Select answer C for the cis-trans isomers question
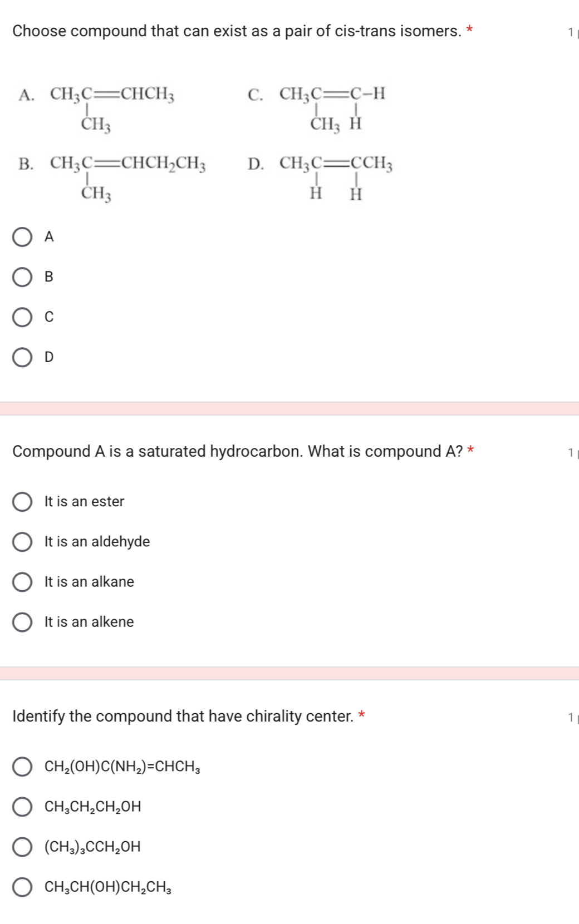 coord(23,317)
